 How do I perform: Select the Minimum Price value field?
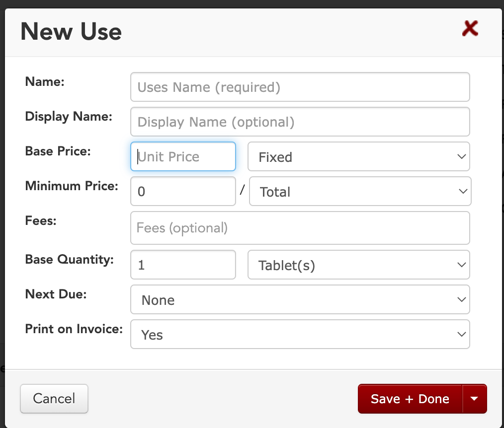(x=183, y=191)
